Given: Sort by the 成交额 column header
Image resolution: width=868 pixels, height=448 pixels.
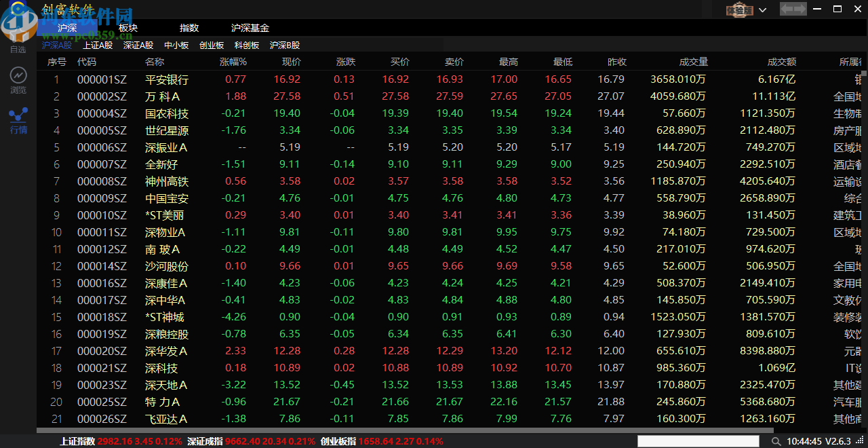Looking at the screenshot, I should 782,62.
